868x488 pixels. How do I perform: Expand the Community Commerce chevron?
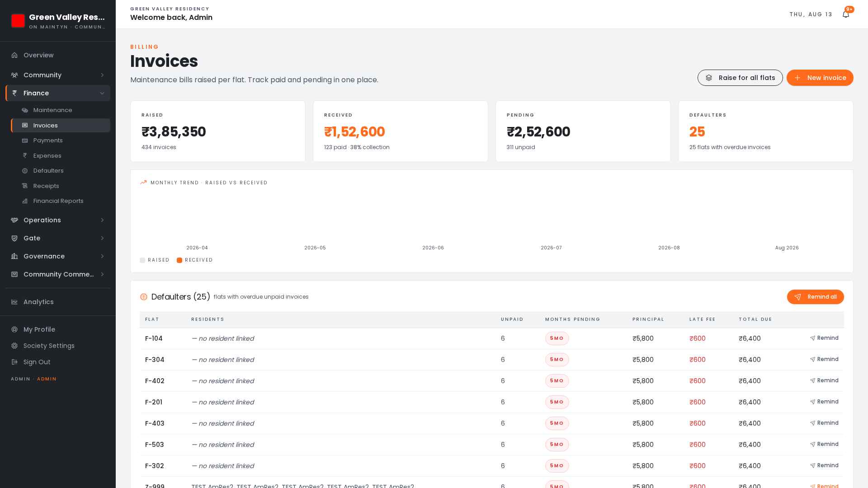[102, 274]
